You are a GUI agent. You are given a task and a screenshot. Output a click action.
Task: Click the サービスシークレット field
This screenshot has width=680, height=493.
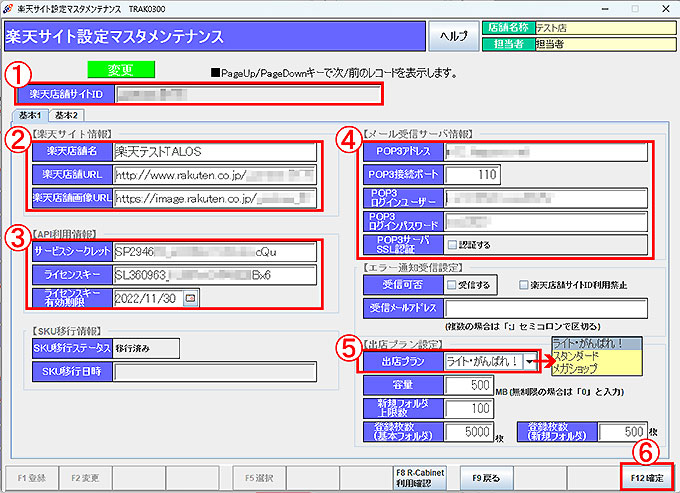[215, 252]
